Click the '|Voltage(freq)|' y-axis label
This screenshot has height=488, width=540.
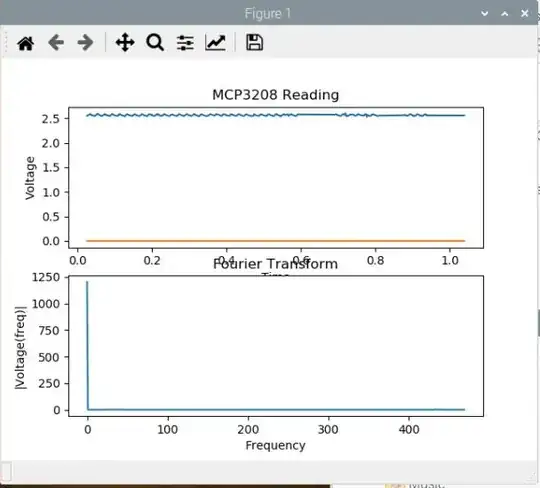point(20,348)
